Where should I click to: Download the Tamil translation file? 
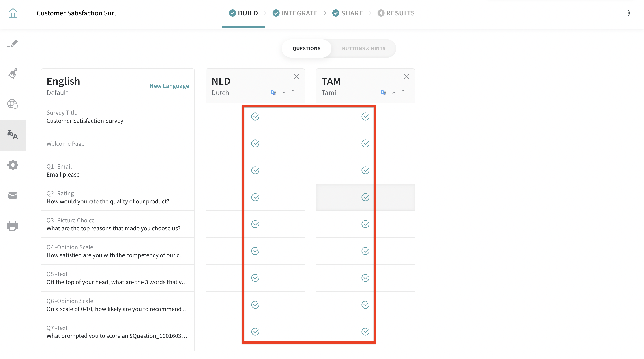coord(394,92)
